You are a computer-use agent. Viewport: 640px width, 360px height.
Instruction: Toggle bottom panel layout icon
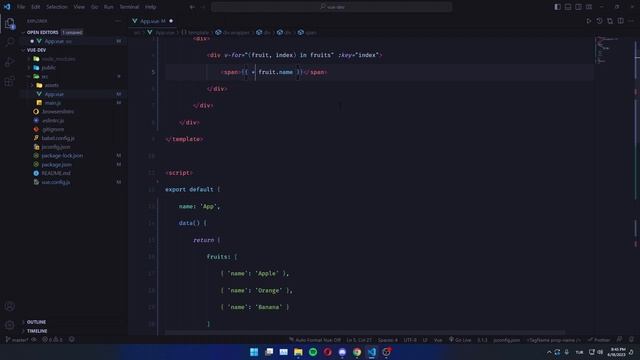point(568,7)
